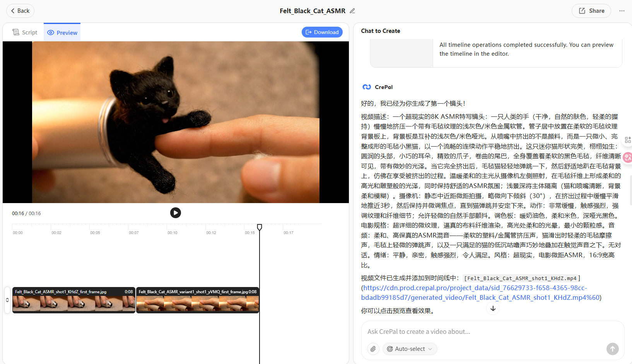Click the Felt_Black_Cat_ASMR project title
Screen dimensions: 632x364
tap(313, 11)
